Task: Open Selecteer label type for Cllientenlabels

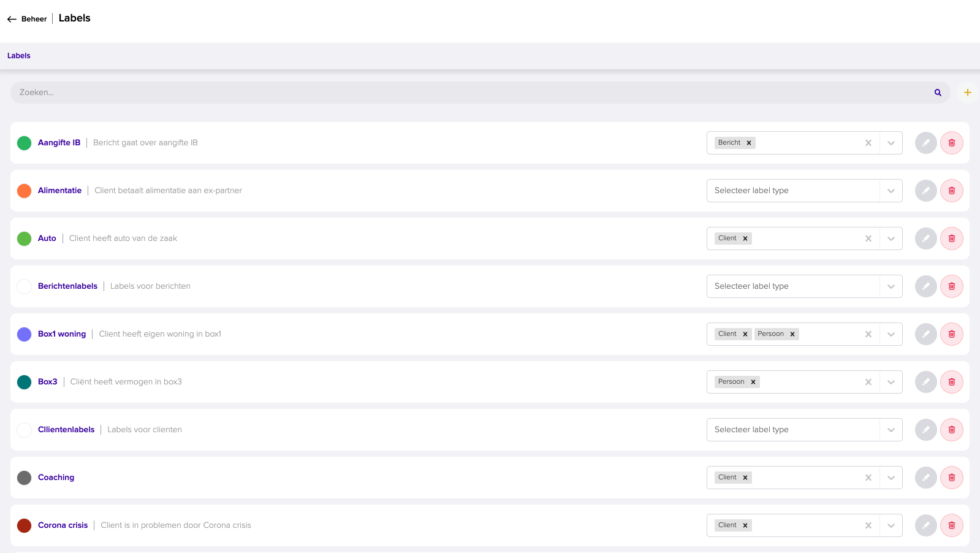Action: click(x=804, y=430)
